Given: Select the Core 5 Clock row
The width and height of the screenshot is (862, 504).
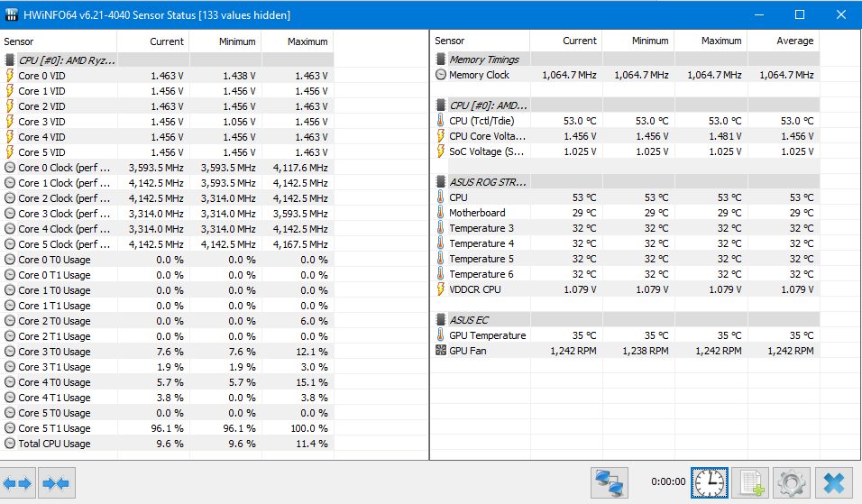Looking at the screenshot, I should coord(167,244).
